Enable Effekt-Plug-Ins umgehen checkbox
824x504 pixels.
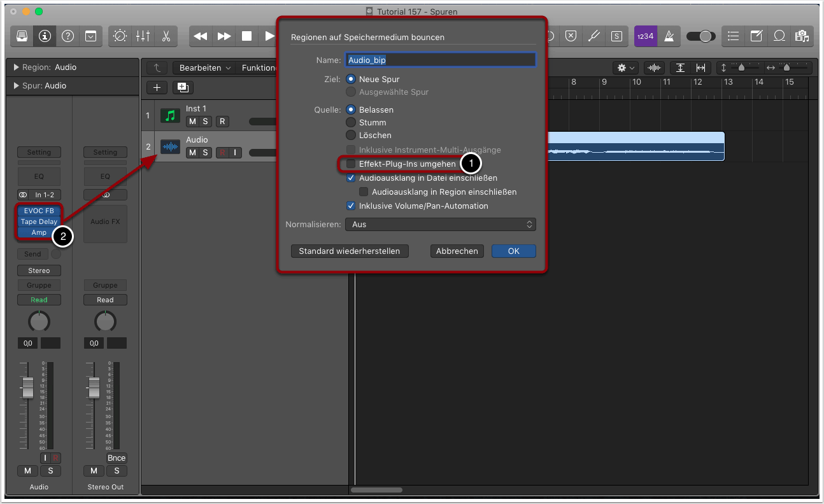[351, 164]
